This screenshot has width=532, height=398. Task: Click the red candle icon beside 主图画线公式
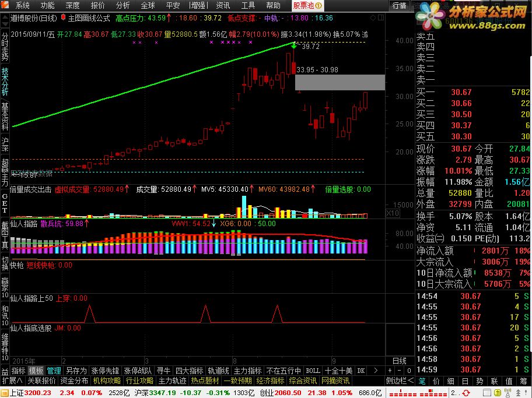coord(63,17)
